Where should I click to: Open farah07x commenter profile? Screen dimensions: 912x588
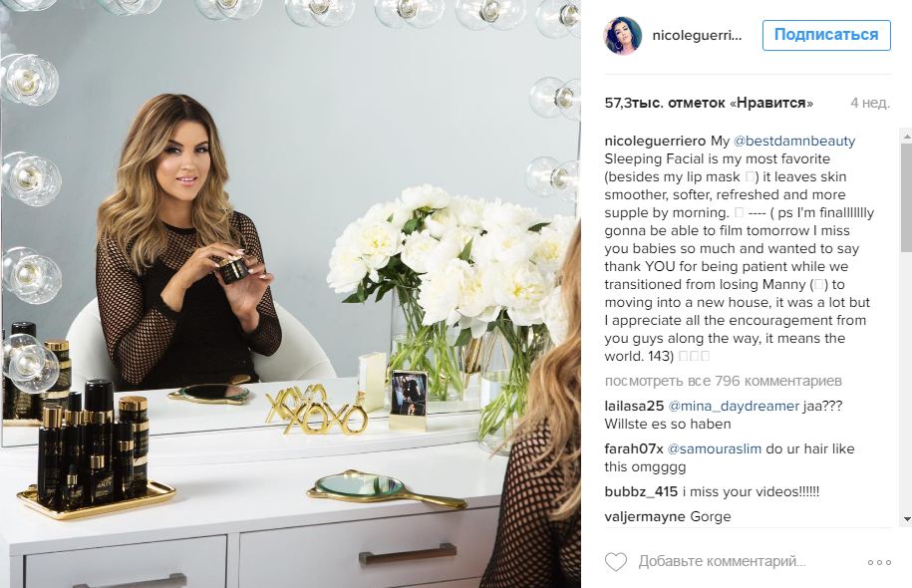click(x=633, y=449)
